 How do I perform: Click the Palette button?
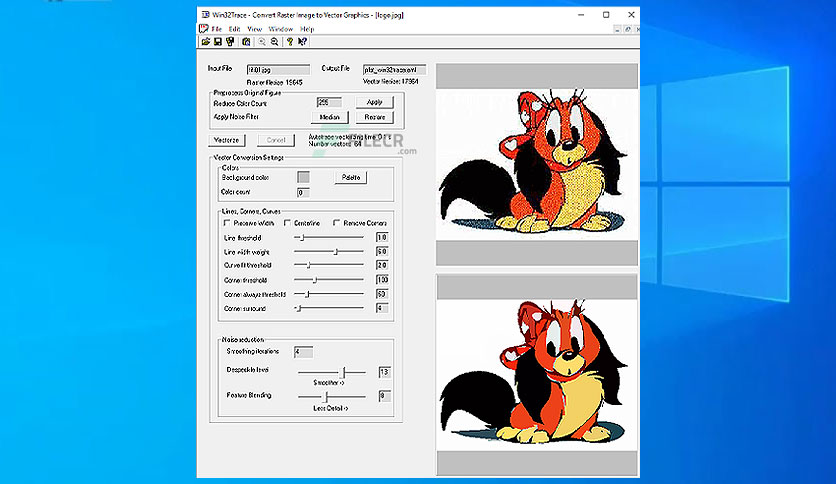(351, 178)
